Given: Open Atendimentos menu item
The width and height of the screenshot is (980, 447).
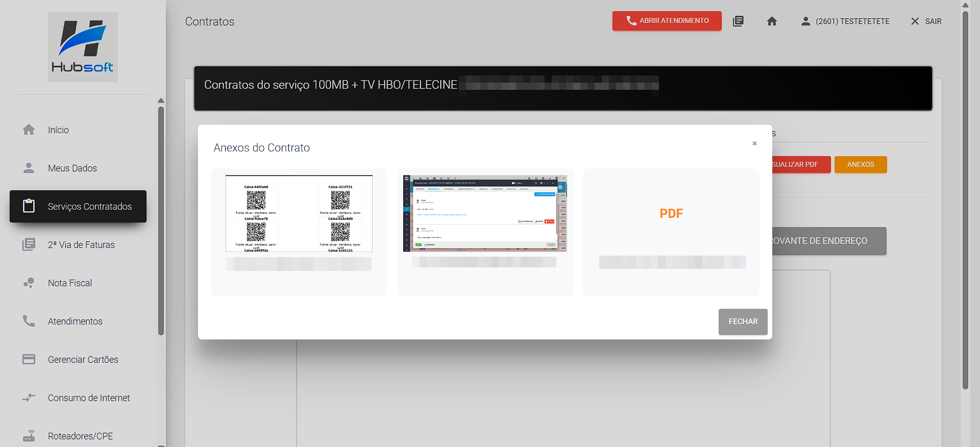Looking at the screenshot, I should (x=78, y=321).
